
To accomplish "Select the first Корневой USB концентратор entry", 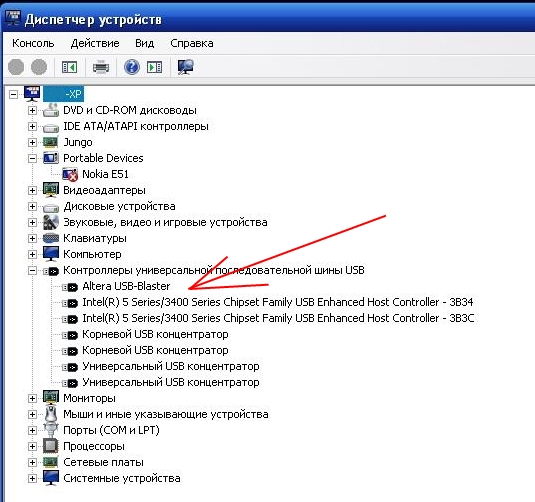I will 155,334.
